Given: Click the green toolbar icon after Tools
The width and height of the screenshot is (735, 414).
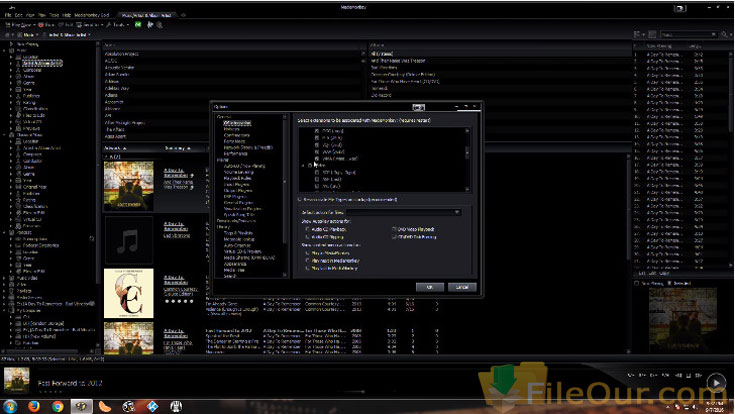Looking at the screenshot, I should (x=138, y=24).
